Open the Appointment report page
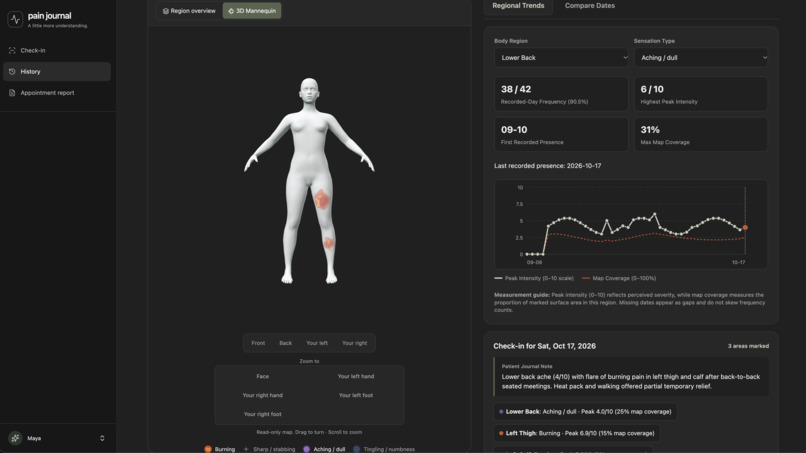The width and height of the screenshot is (806, 453). click(x=57, y=93)
